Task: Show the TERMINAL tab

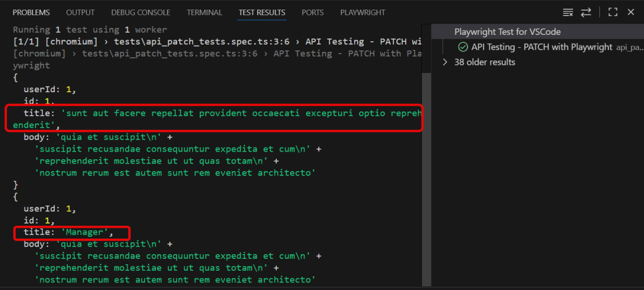Action: tap(204, 12)
